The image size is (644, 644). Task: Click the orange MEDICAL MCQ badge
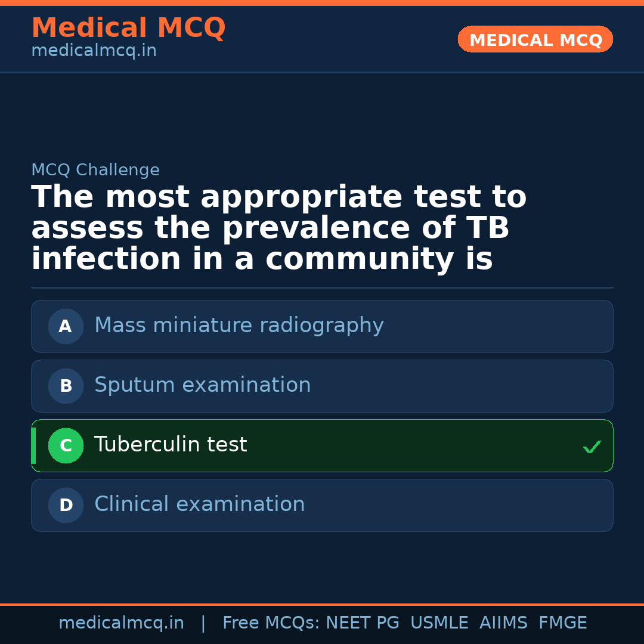535,40
